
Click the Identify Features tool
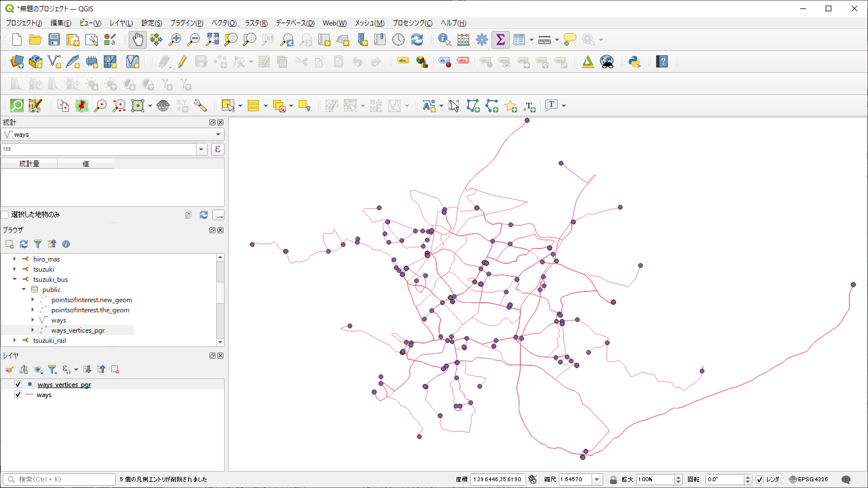tap(444, 40)
